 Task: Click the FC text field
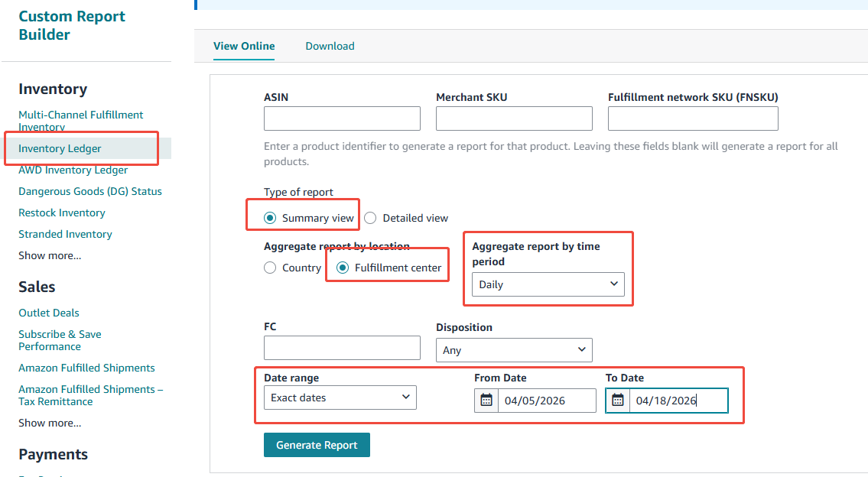click(x=342, y=348)
